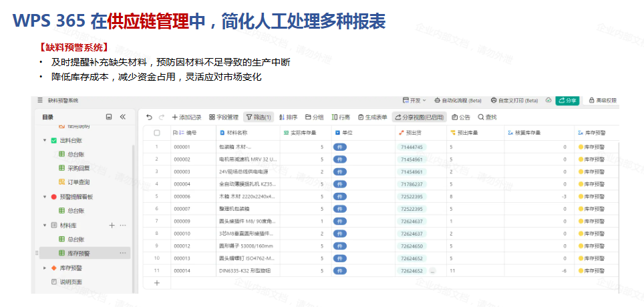Image resolution: width=644 pixels, height=307 pixels.
Task: Click the ellipsis in the 72624652 row-11 cell
Action: (432, 271)
